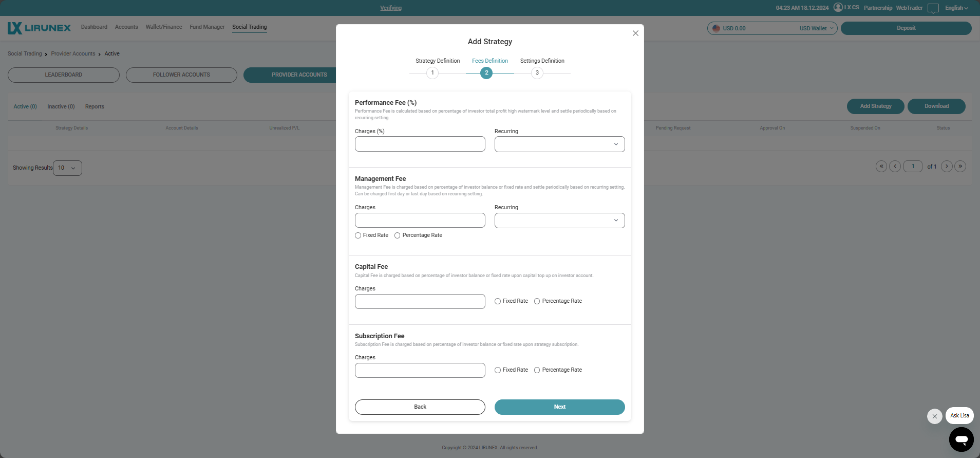This screenshot has height=458, width=980.
Task: Click the Next button
Action: pos(559,407)
